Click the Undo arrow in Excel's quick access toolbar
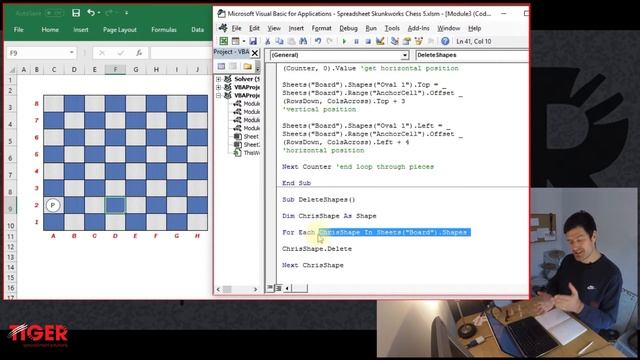The height and width of the screenshot is (360, 640). (x=91, y=13)
